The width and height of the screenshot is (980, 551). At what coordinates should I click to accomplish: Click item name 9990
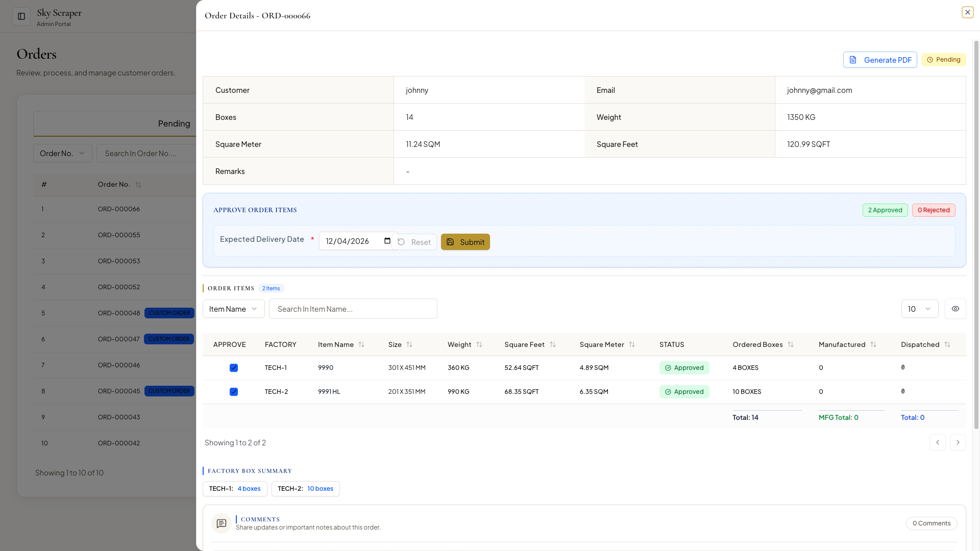coord(326,368)
